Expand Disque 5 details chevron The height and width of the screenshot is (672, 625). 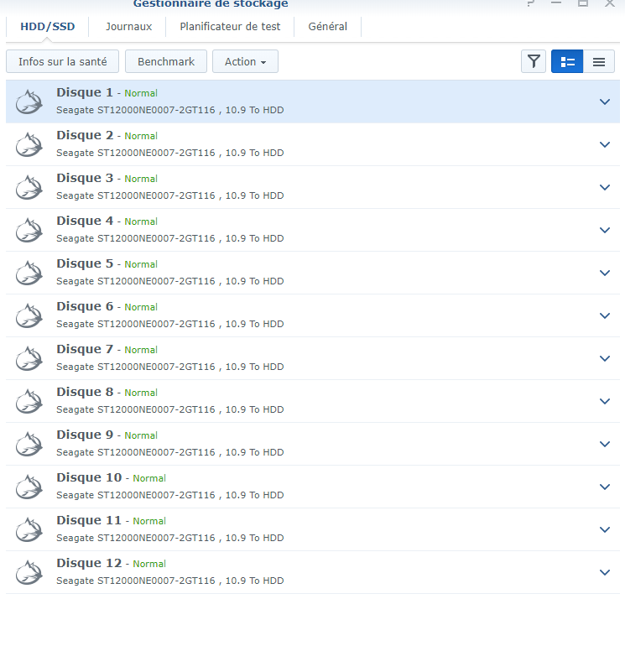[x=605, y=273]
